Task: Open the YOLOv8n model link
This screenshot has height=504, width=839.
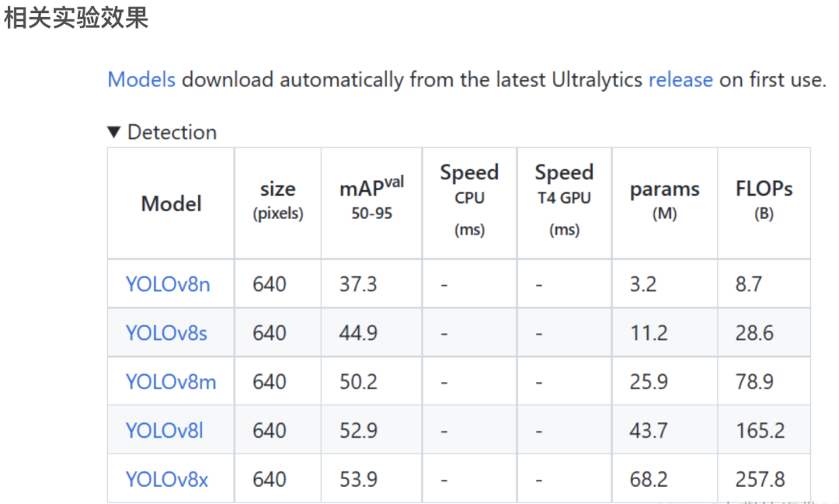Action: (168, 284)
